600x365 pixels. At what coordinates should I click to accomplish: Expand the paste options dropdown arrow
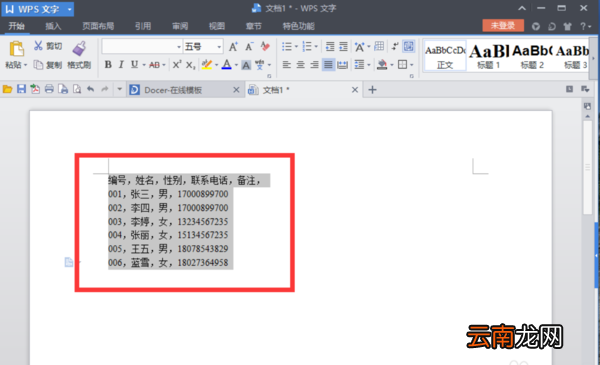click(26, 65)
